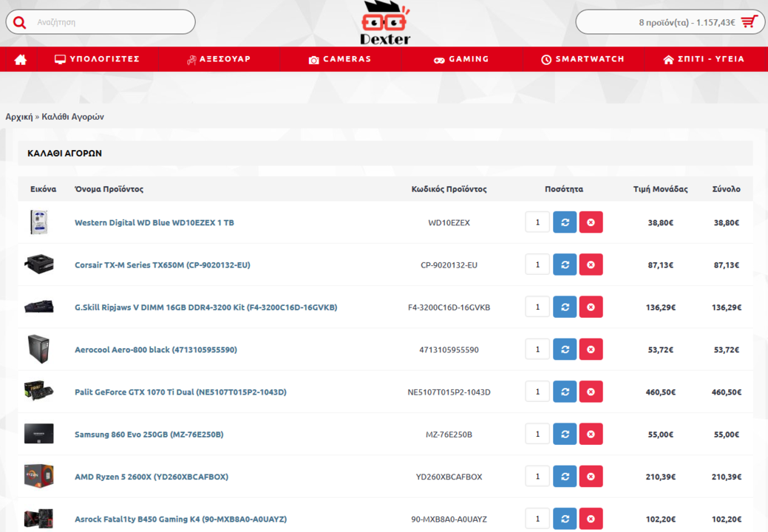768x532 pixels.
Task: Click quantity field for Asrock Fatal1ty row
Action: click(x=537, y=519)
